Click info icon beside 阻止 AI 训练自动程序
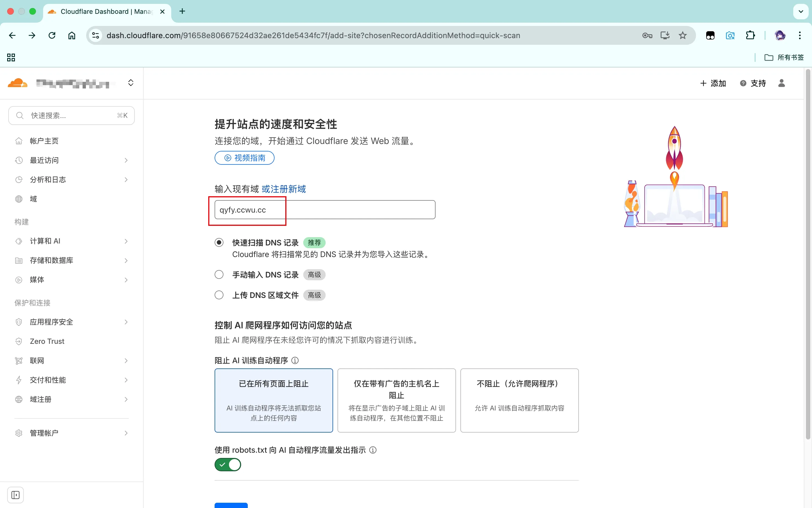This screenshot has height=508, width=812. click(295, 360)
